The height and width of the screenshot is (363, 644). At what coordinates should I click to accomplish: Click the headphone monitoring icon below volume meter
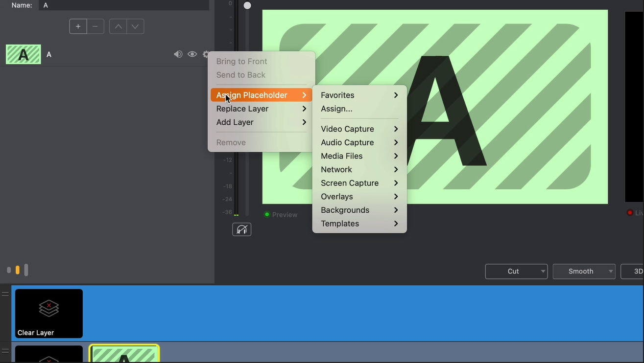coord(241,229)
